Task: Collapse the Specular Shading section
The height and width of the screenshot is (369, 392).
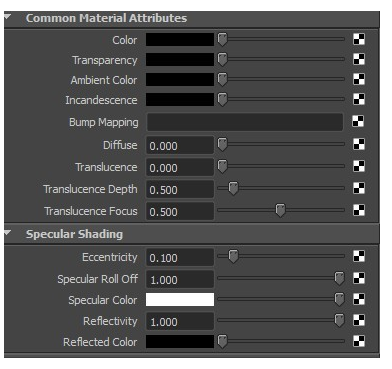Action: (x=8, y=232)
